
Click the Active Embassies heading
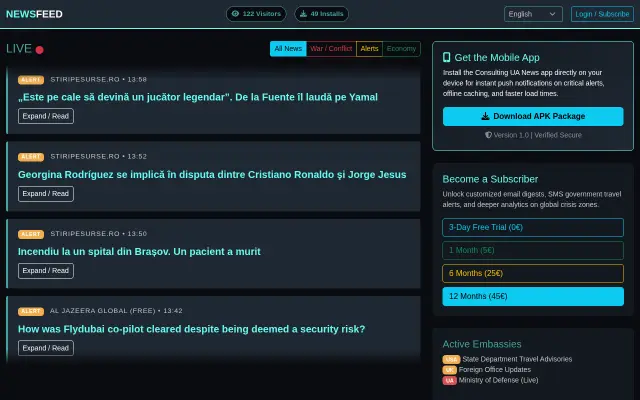pyautogui.click(x=482, y=344)
